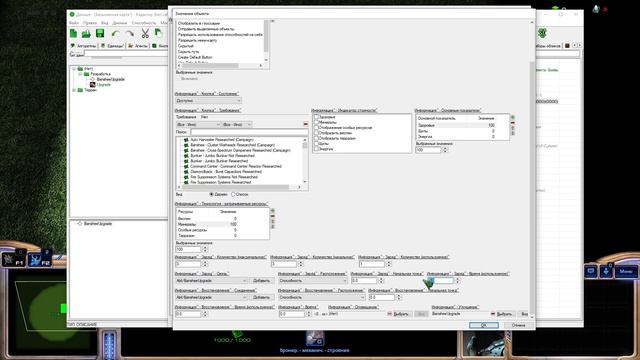
Task: Click green add icon beside Основной показатель table
Action: (x=513, y=118)
